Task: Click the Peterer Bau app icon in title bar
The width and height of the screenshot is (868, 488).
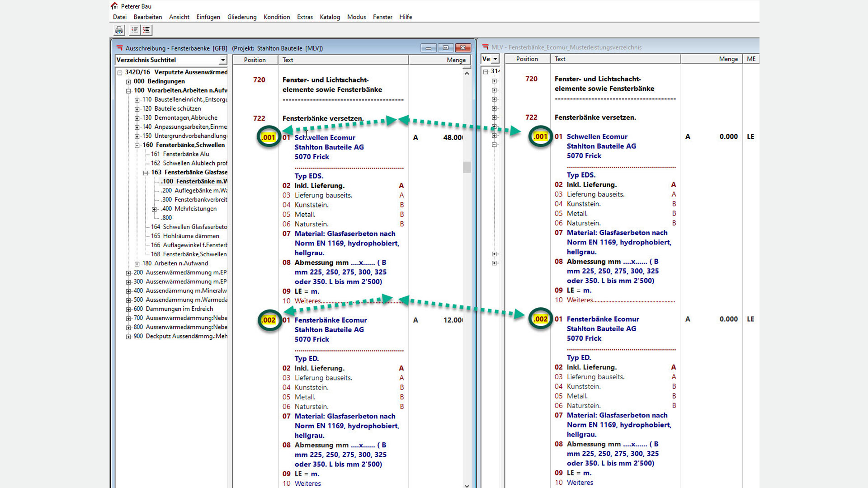Action: click(114, 6)
